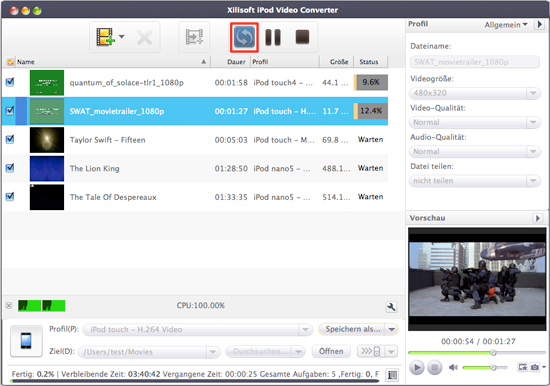The width and height of the screenshot is (550, 386).
Task: Click the 9.6% progress status
Action: [x=371, y=82]
